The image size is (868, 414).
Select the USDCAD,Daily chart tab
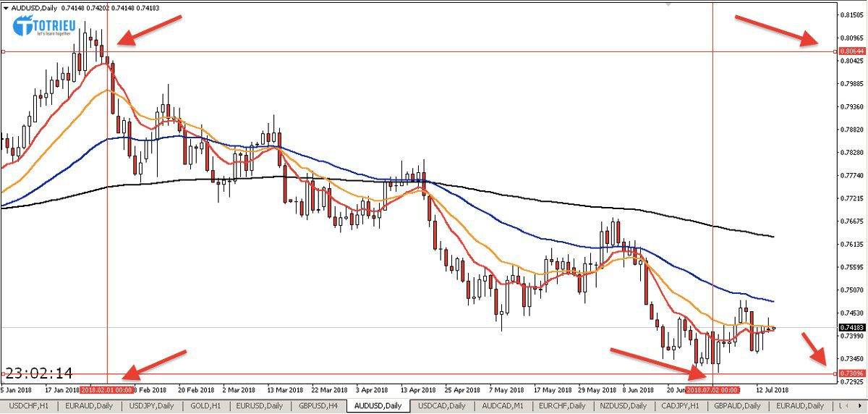[x=443, y=406]
